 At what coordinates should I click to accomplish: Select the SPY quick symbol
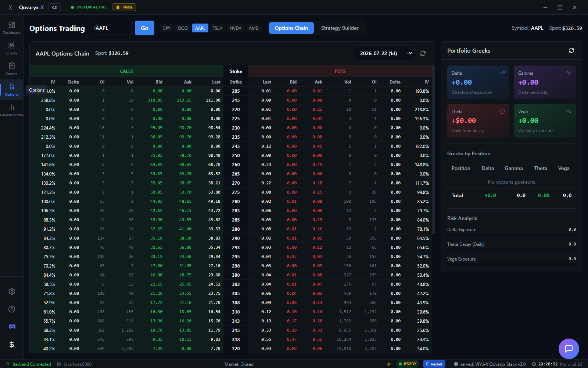pos(167,28)
